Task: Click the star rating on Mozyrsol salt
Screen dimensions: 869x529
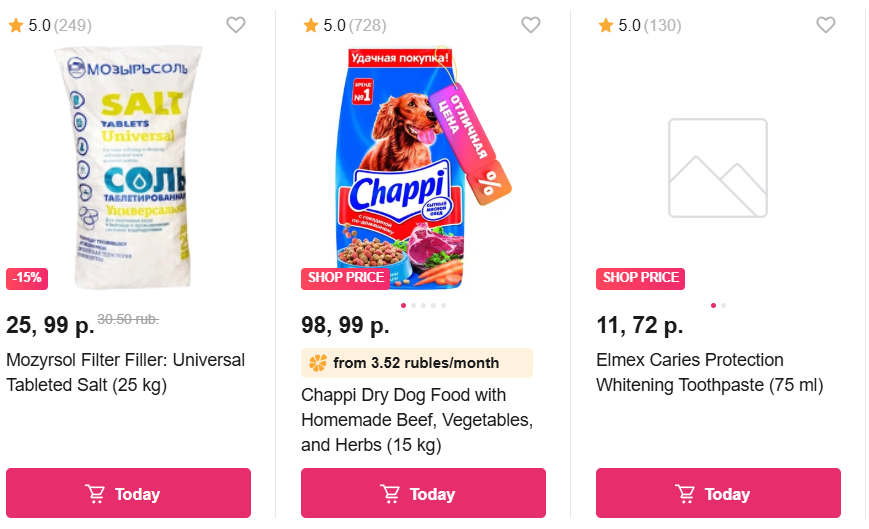Action: coord(15,25)
